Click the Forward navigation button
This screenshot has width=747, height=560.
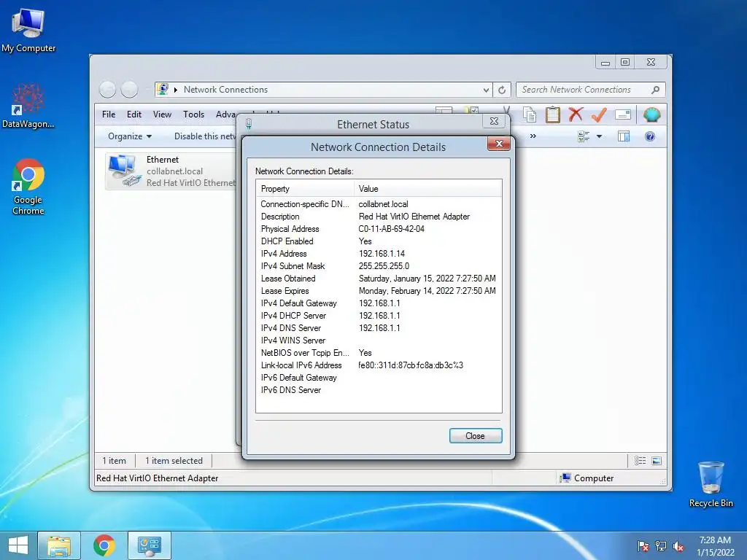[x=129, y=89]
